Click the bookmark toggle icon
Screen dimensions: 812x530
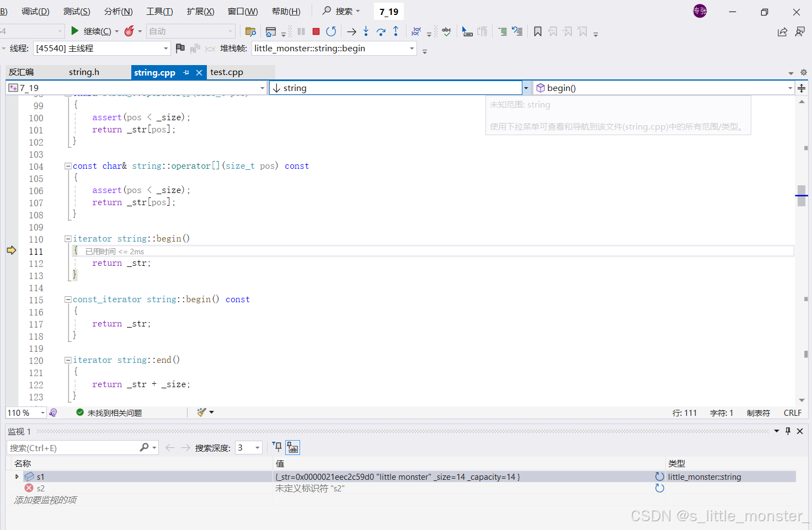coord(538,31)
